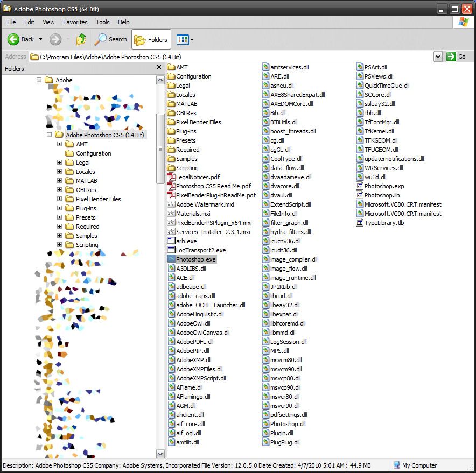
Task: Expand the MATLAB tree folder
Action: tap(59, 181)
